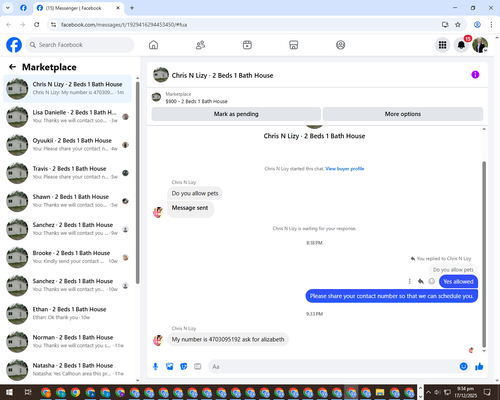
Task: Go back using the Marketplace back arrow
Action: click(x=12, y=67)
